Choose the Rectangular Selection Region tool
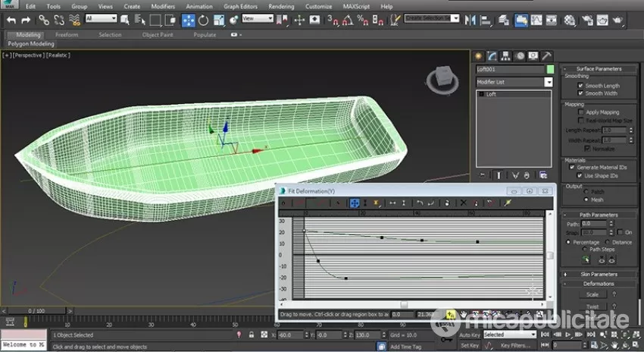Viewport: 644px width, 352px height. click(155, 20)
